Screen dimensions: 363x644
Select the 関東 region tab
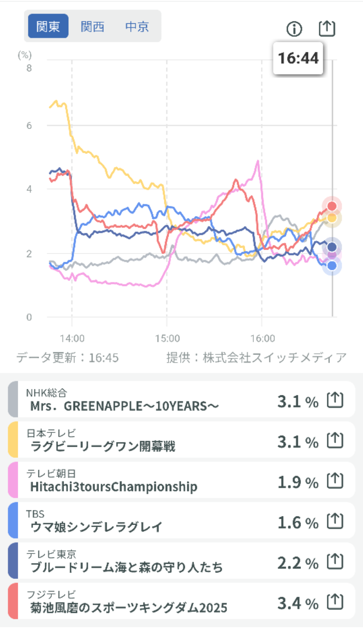(x=48, y=26)
